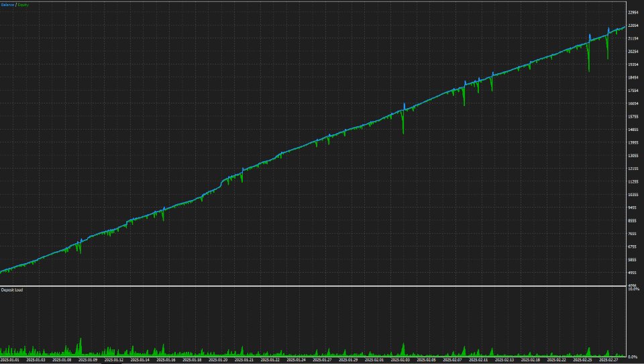Select the 2025.01.09 date label
Screen dimensions: 644x364
(88, 360)
